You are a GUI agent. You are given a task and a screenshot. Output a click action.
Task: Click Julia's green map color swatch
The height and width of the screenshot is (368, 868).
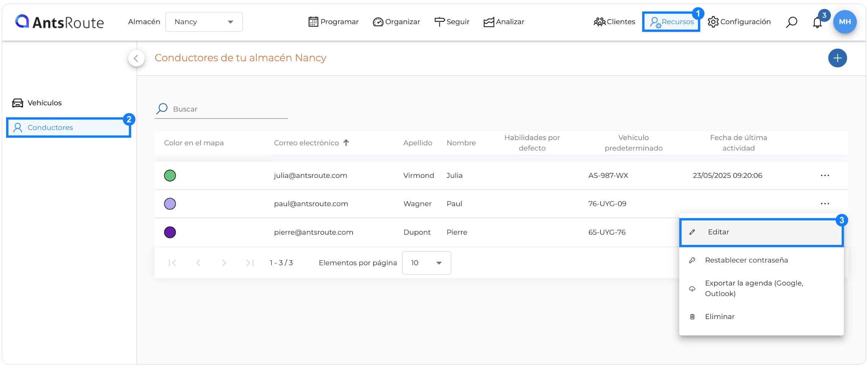(x=170, y=176)
